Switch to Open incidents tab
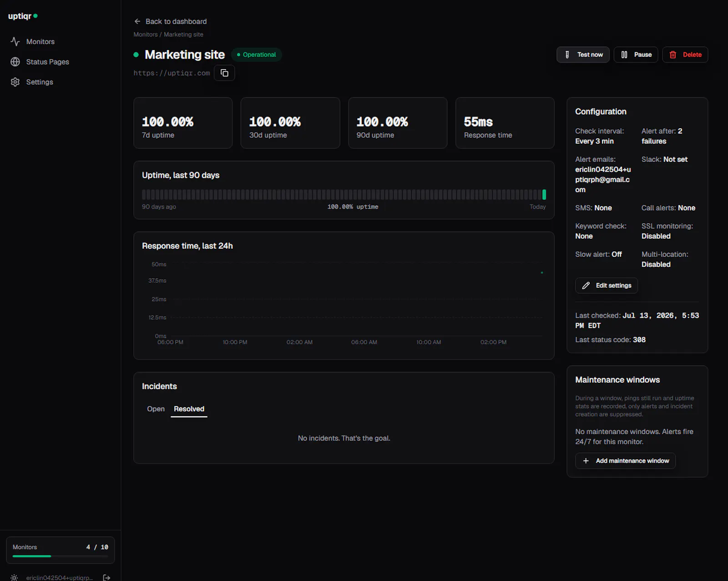728x581 pixels. point(156,409)
